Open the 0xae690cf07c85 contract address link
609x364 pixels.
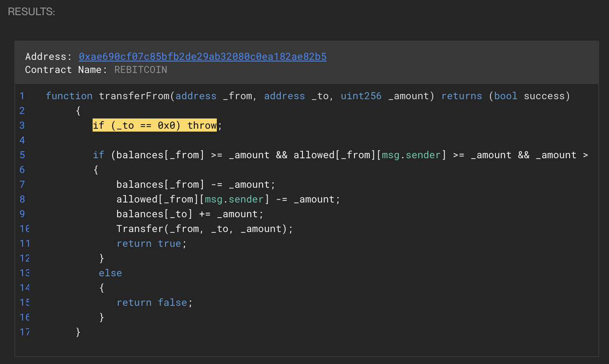click(x=202, y=57)
